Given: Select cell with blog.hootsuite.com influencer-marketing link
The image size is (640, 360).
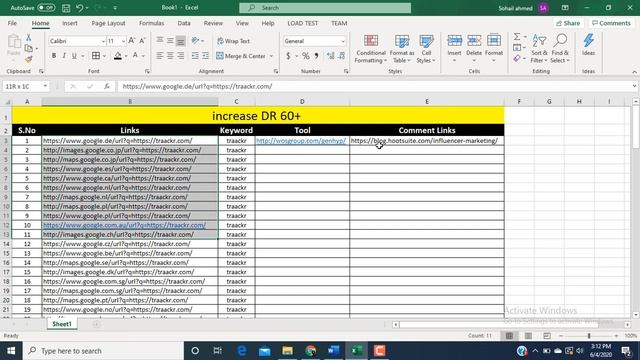Looking at the screenshot, I should pos(427,141).
